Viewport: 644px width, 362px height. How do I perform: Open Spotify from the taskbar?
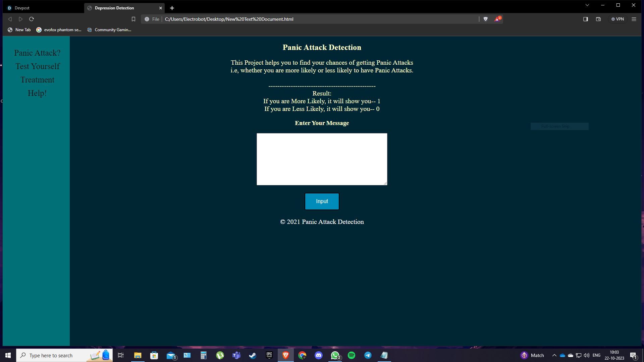point(351,355)
